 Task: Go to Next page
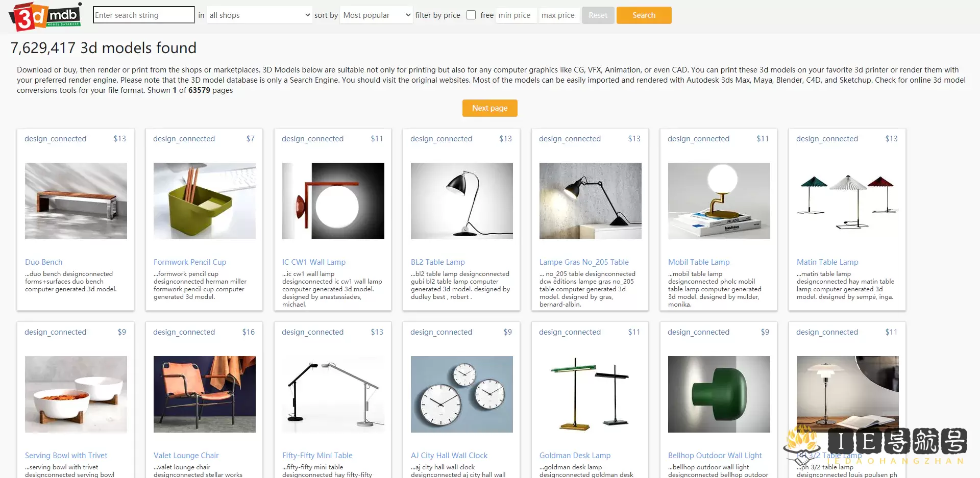pyautogui.click(x=489, y=108)
